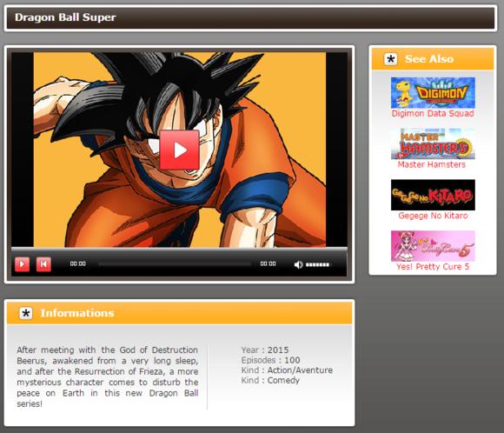Click the total duration 00:00 display
This screenshot has height=433, width=504.
268,263
